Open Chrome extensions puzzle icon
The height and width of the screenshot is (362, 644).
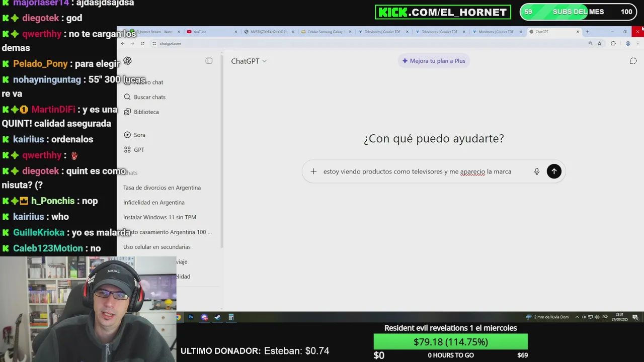click(613, 44)
